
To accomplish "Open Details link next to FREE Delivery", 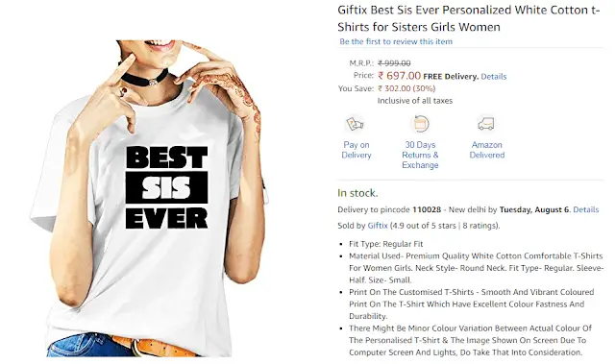I will 493,77.
